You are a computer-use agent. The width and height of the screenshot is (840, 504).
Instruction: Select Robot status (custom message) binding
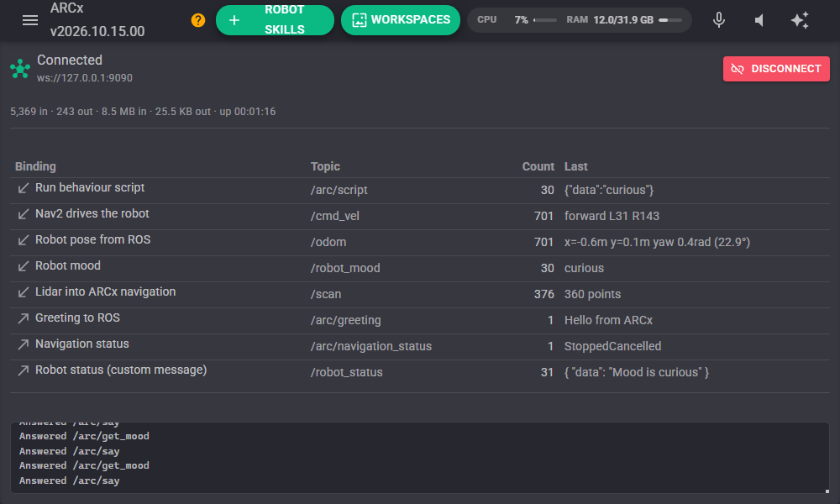pos(121,370)
